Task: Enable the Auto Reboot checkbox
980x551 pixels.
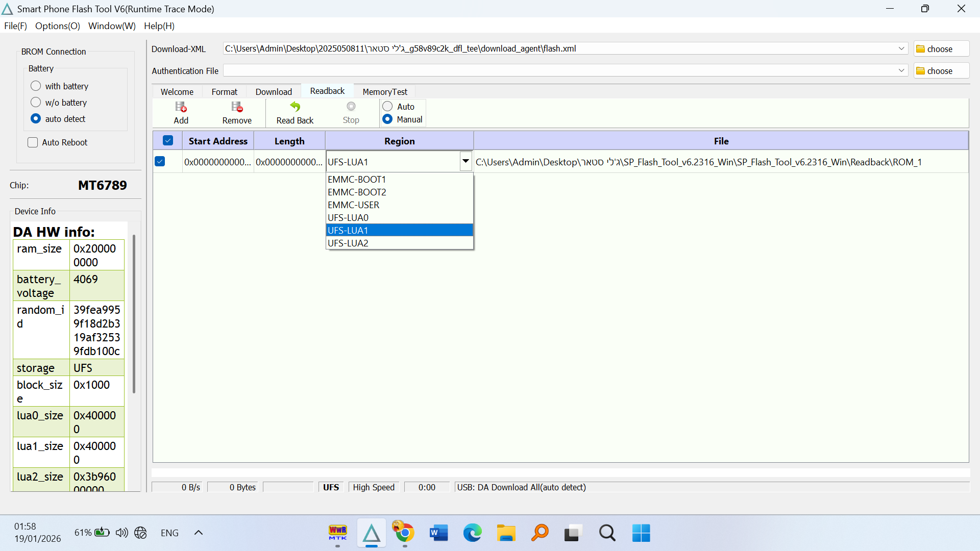Action: click(x=33, y=142)
